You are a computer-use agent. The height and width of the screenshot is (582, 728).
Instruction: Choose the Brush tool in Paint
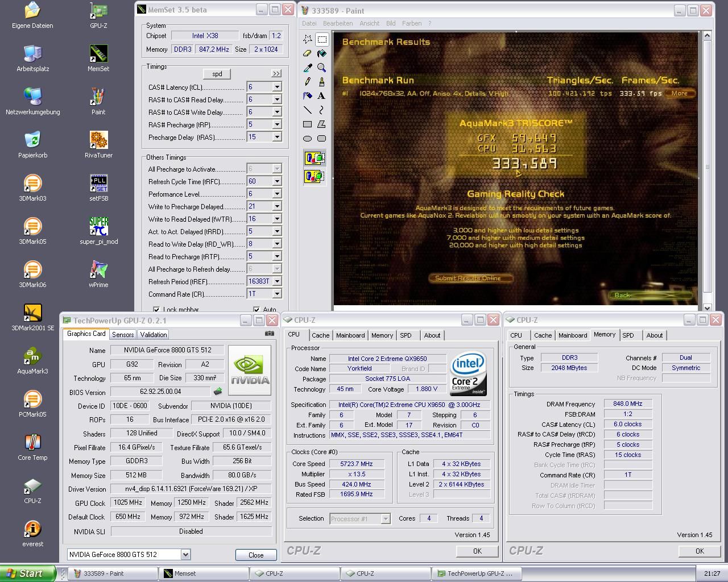point(322,82)
